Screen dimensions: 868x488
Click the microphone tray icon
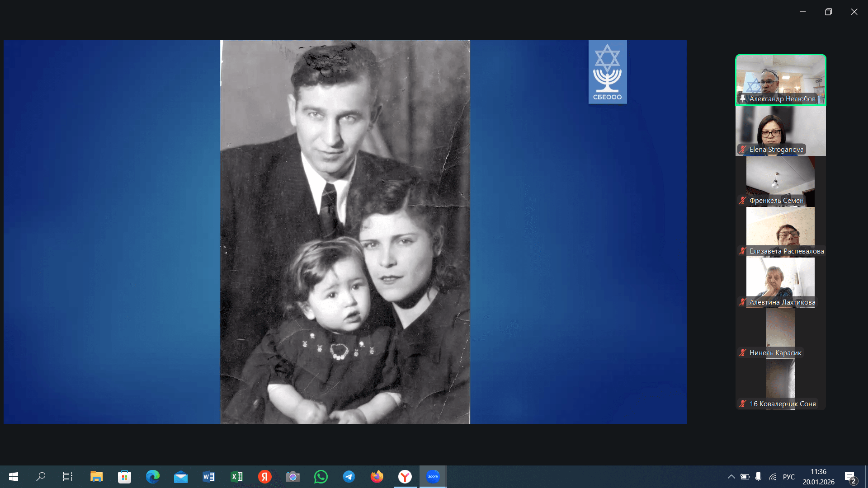[x=759, y=477]
